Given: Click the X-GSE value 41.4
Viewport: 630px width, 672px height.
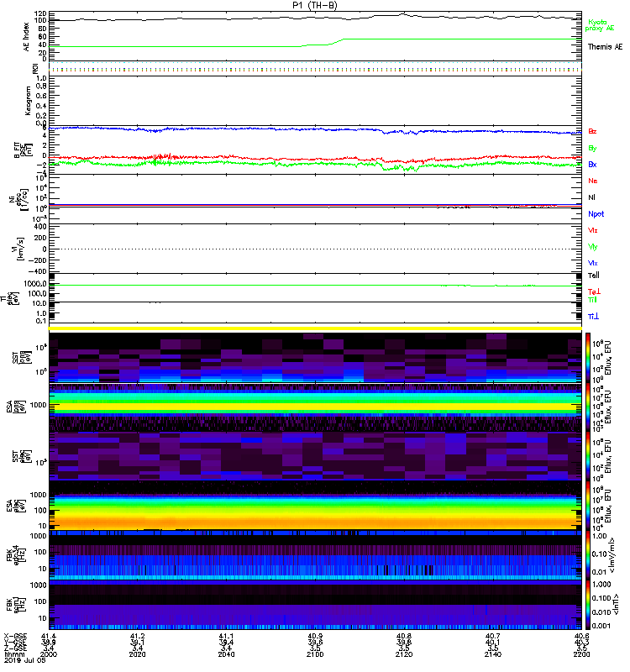Looking at the screenshot, I should (x=49, y=636).
